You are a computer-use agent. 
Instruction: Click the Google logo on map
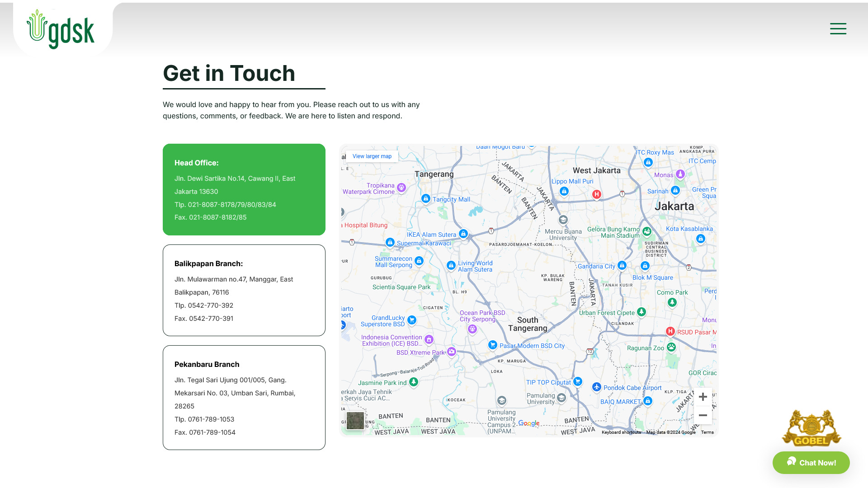point(529,423)
